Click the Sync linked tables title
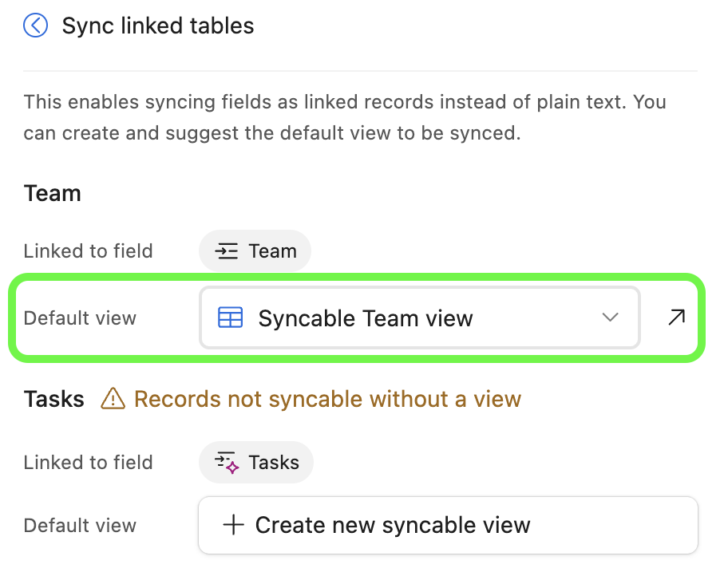Screen dimensions: 728x568 click(158, 26)
